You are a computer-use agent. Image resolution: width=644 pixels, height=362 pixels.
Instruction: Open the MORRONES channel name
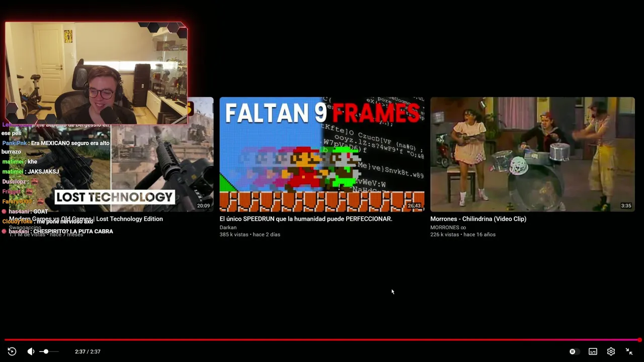pos(448,227)
